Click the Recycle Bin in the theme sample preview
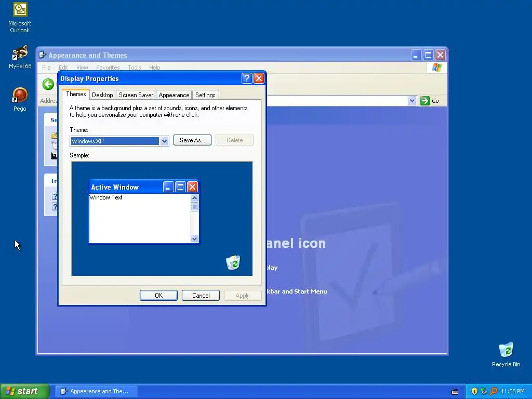 coord(233,262)
